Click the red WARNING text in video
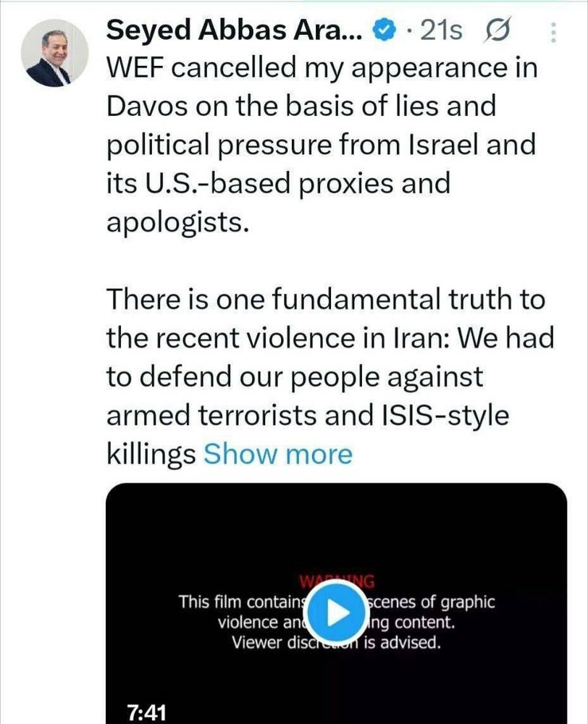 pos(337,581)
